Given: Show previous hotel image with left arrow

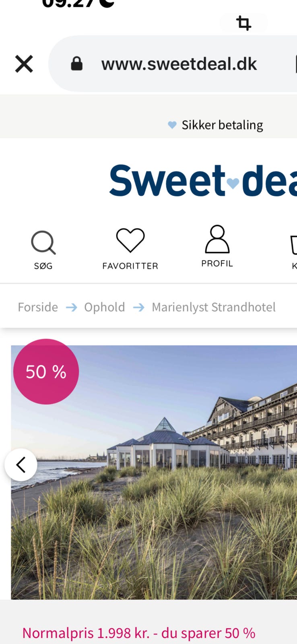Looking at the screenshot, I should [21, 465].
